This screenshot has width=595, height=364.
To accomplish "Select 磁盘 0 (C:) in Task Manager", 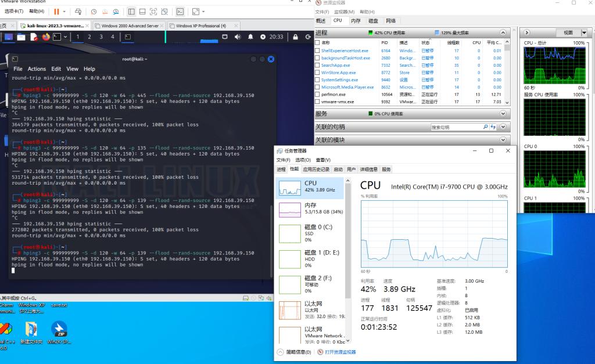I will (310, 233).
